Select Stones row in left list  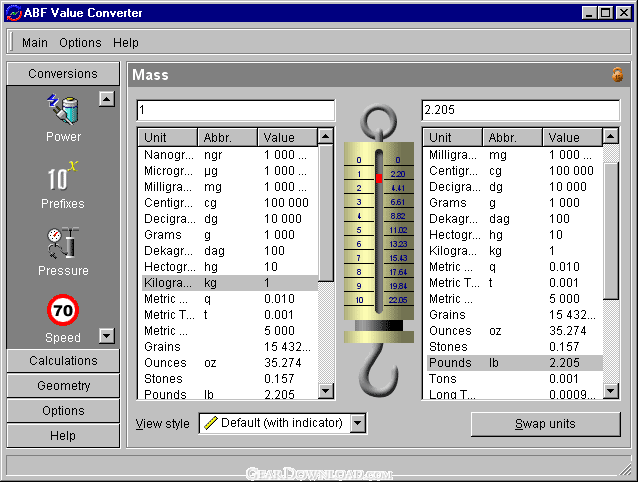pos(228,379)
